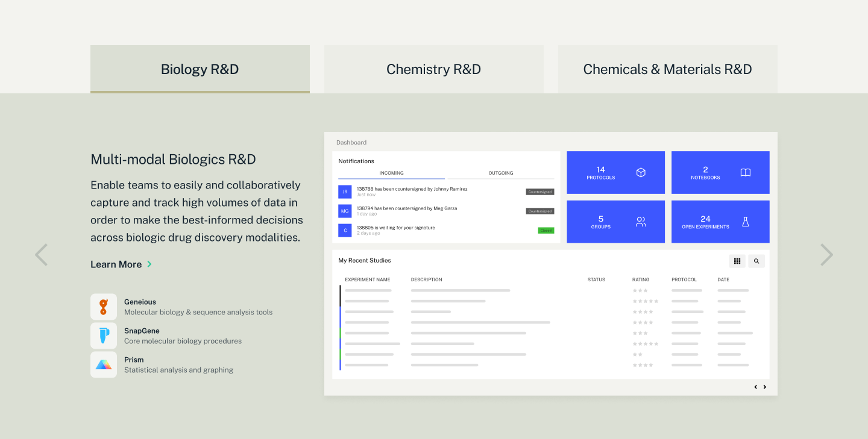Screen dimensions: 868x439
Task: Click the green Closed status badge
Action: tap(546, 231)
